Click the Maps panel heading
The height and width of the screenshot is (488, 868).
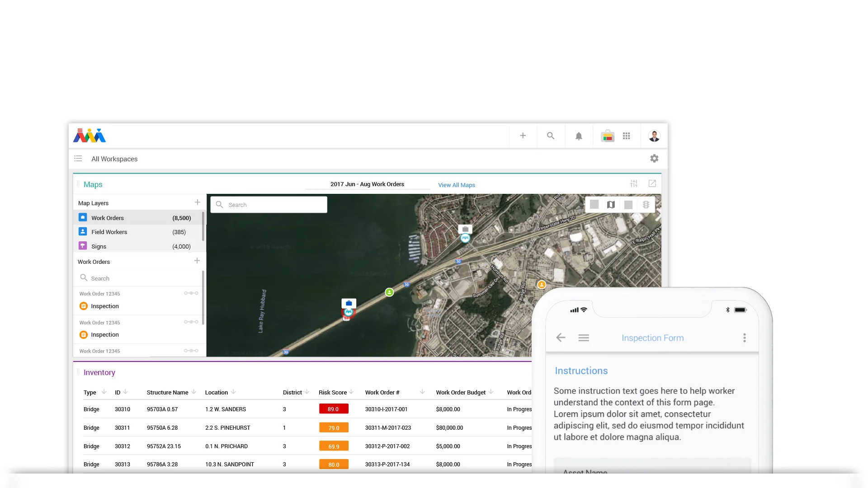click(x=93, y=184)
